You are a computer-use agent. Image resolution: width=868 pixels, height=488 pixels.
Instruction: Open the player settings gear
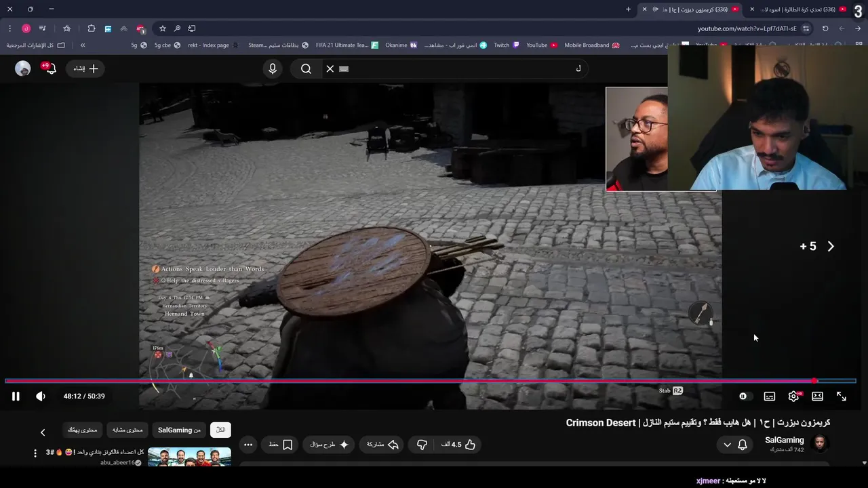pyautogui.click(x=793, y=396)
